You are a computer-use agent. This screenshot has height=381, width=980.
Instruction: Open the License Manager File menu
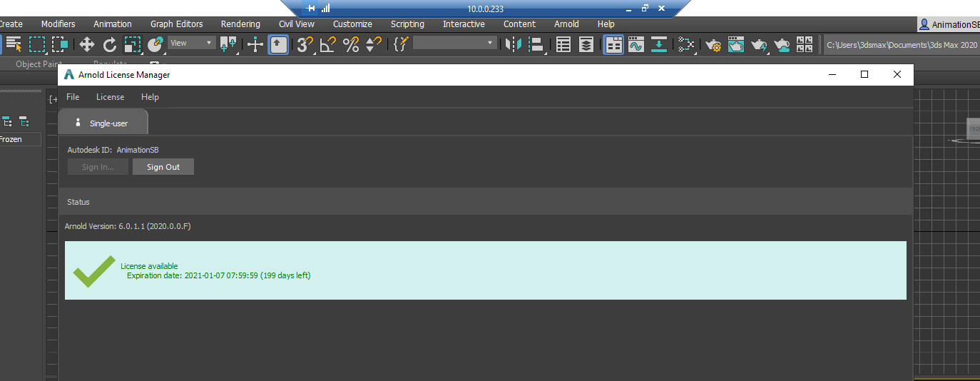click(73, 97)
